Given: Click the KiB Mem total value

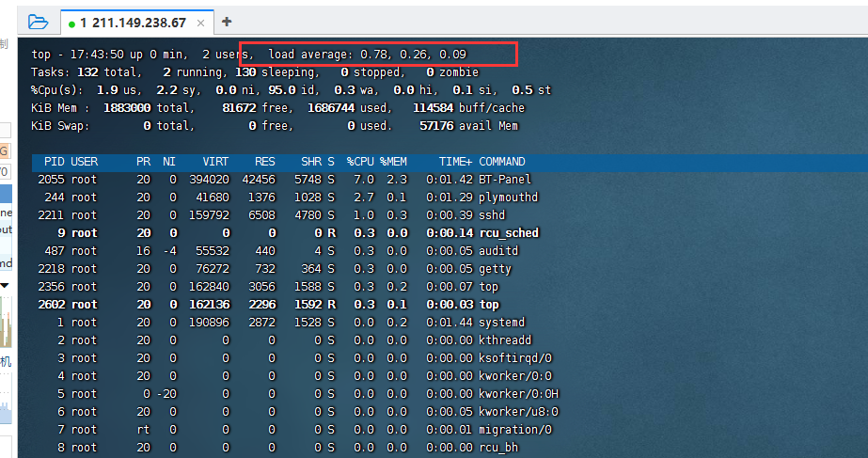Looking at the screenshot, I should pyautogui.click(x=125, y=108).
